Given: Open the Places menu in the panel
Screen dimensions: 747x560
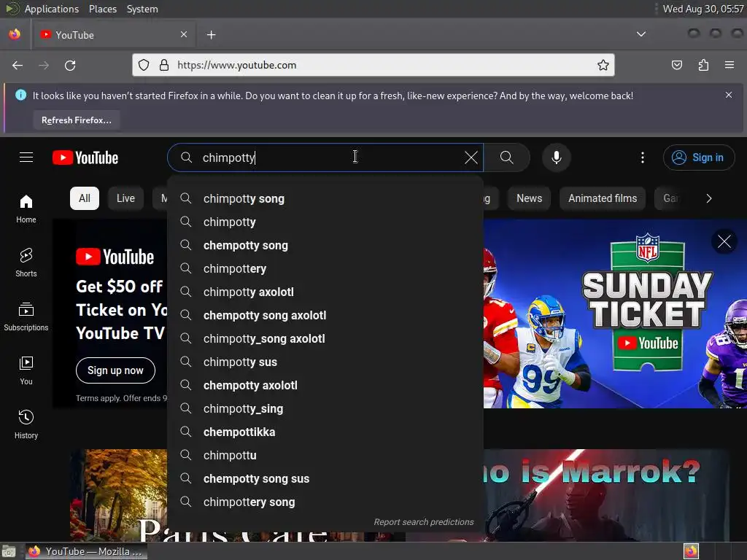Looking at the screenshot, I should [103, 9].
